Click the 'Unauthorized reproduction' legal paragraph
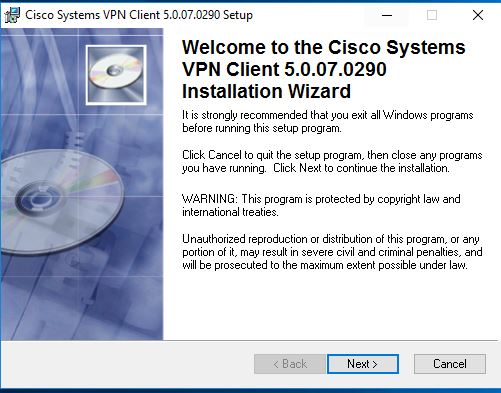 point(332,252)
